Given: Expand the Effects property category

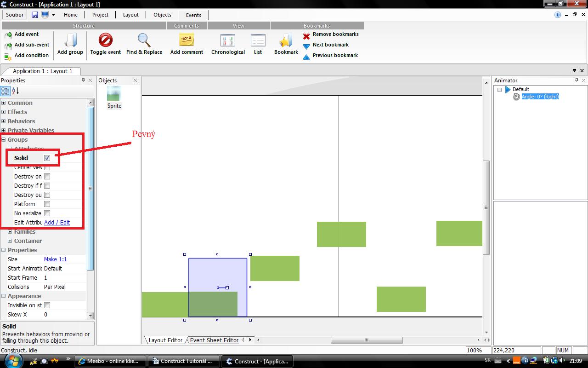Looking at the screenshot, I should [4, 112].
